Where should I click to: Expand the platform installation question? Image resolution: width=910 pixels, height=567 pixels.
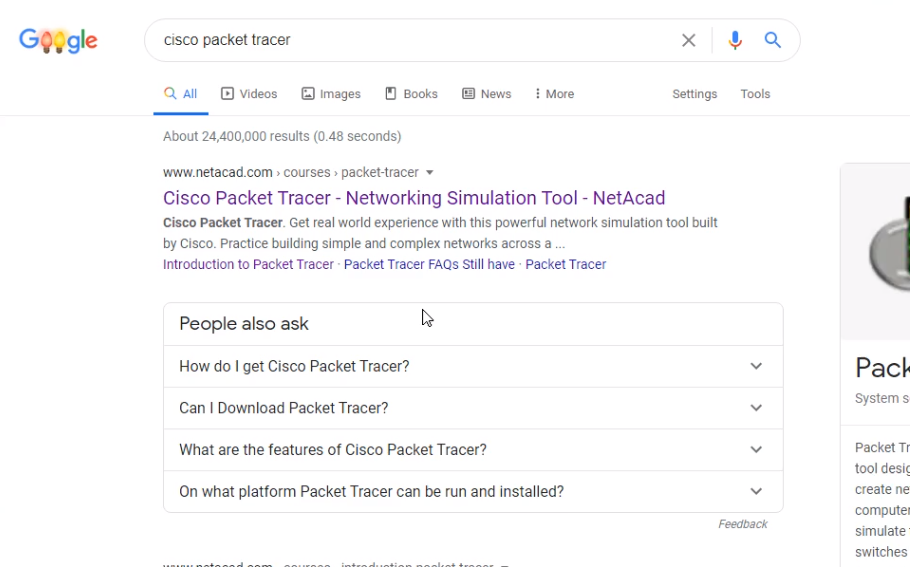[x=472, y=492]
